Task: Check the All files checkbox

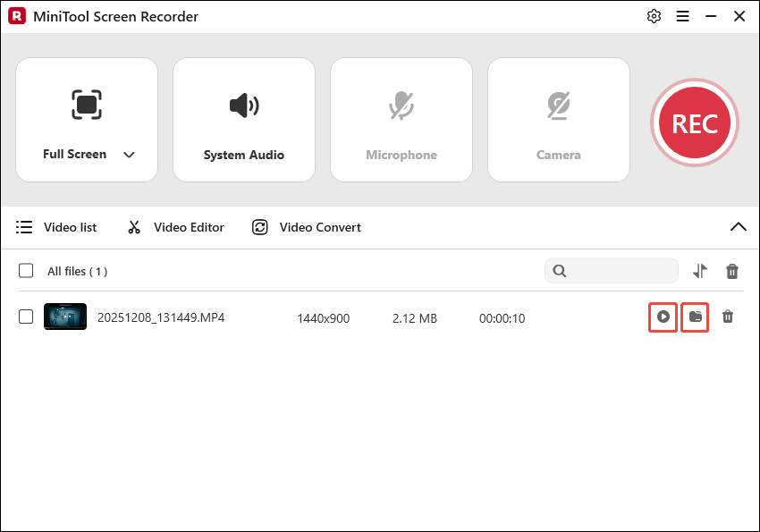Action: pos(26,271)
